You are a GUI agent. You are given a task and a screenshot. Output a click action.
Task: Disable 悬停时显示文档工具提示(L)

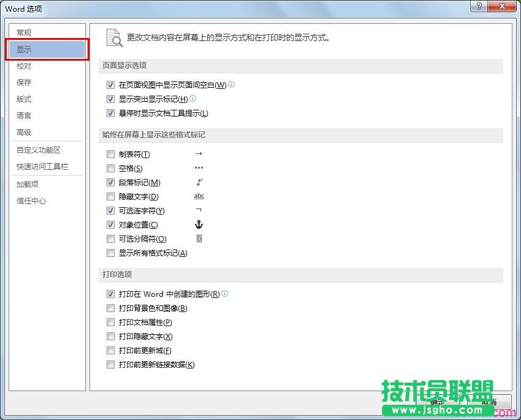coord(110,113)
